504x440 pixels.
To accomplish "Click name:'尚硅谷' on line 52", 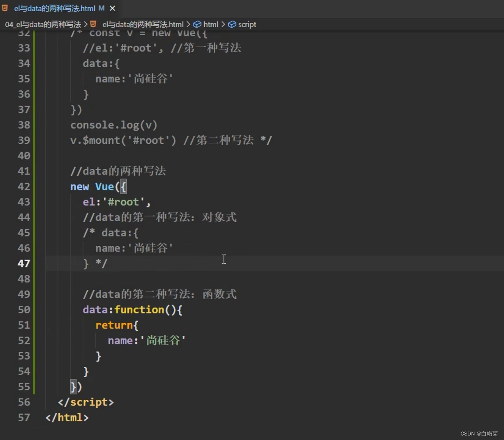I will (x=147, y=340).
